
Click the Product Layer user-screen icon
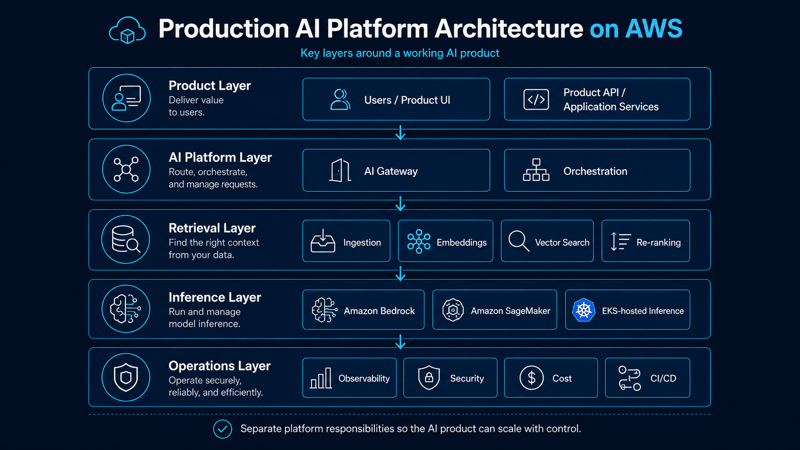click(126, 98)
